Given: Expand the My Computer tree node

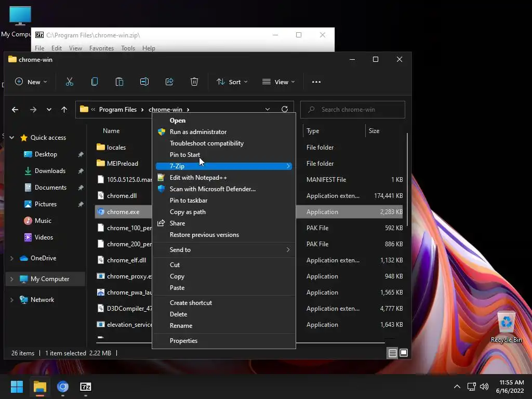Looking at the screenshot, I should (x=12, y=279).
